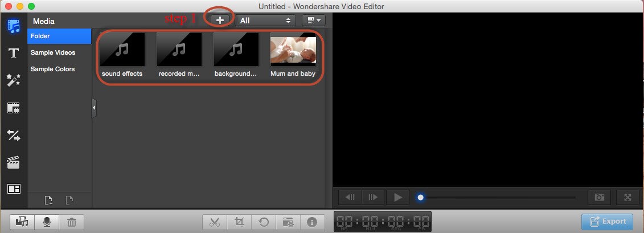644x233 pixels.
Task: Click the add new folder icon
Action: click(x=48, y=201)
